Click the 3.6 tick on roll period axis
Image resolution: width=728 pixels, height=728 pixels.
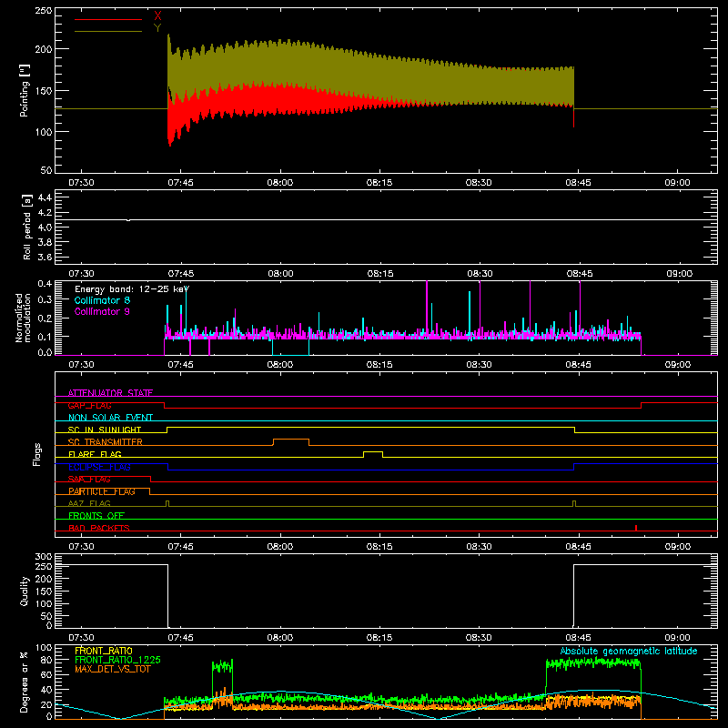point(45,257)
